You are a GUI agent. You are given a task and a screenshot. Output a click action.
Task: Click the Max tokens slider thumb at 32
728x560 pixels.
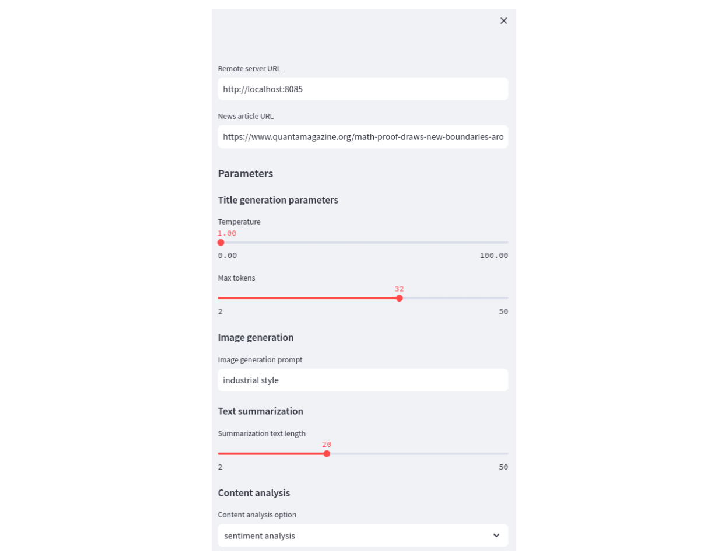[x=400, y=297]
